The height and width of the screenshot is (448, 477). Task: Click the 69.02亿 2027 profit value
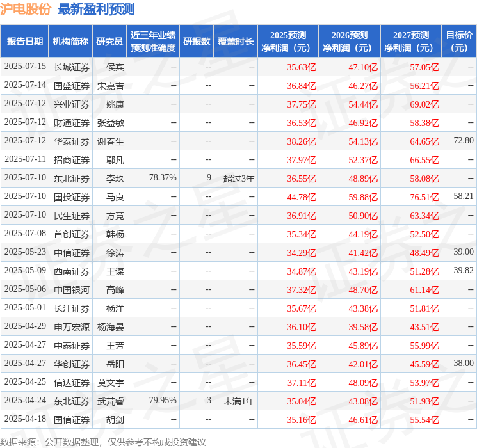pyautogui.click(x=424, y=104)
